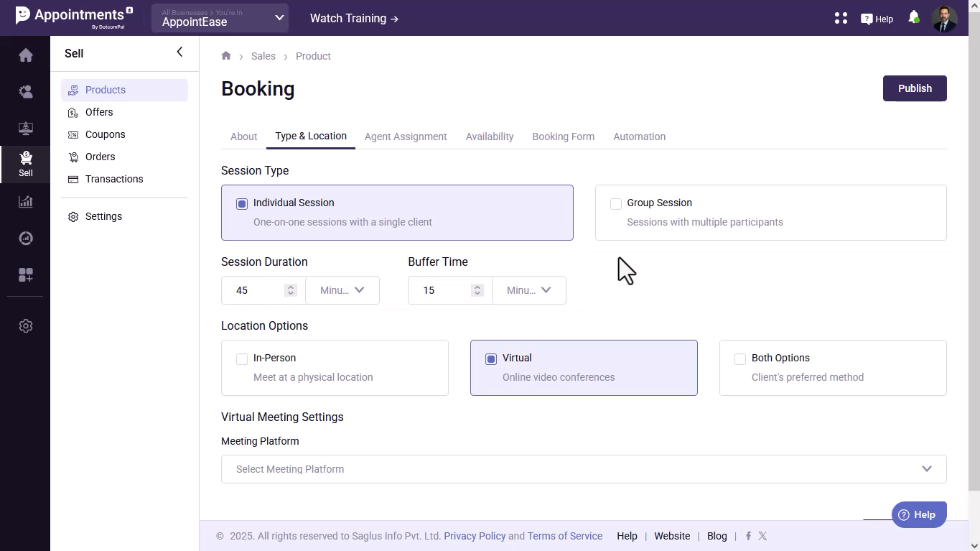Image resolution: width=980 pixels, height=551 pixels.
Task: Open the Watch Training link
Action: tap(354, 19)
